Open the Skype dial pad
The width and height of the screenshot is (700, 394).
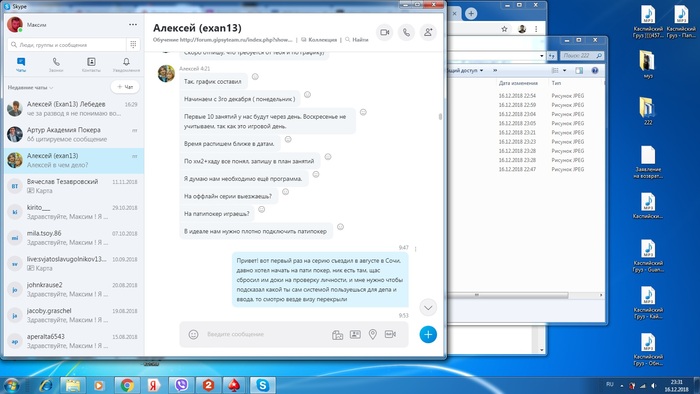pyautogui.click(x=133, y=45)
